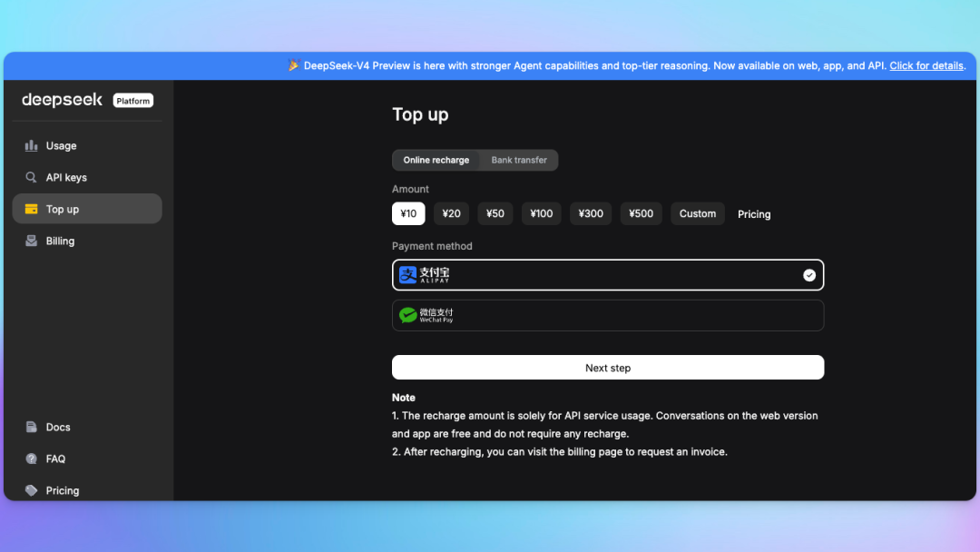Viewport: 980px width, 552px height.
Task: Click the Usage bar chart icon
Action: click(32, 145)
